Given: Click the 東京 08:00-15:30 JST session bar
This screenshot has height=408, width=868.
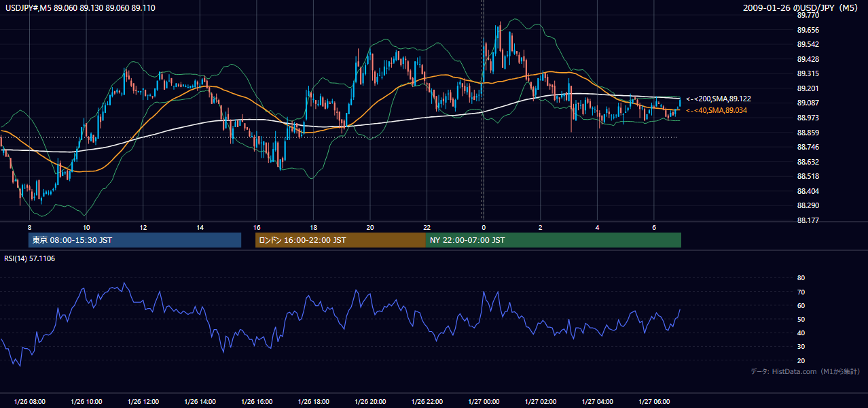Looking at the screenshot, I should coord(135,240).
